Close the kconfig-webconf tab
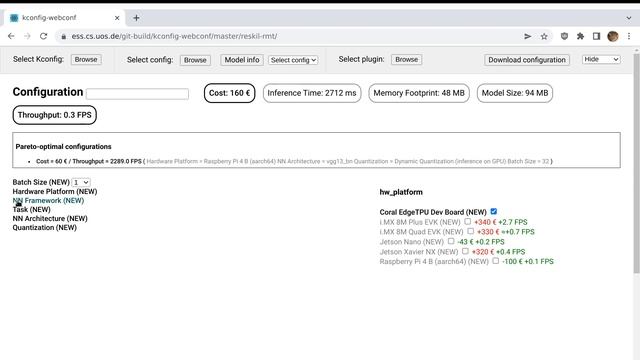640x360 pixels. click(x=117, y=18)
